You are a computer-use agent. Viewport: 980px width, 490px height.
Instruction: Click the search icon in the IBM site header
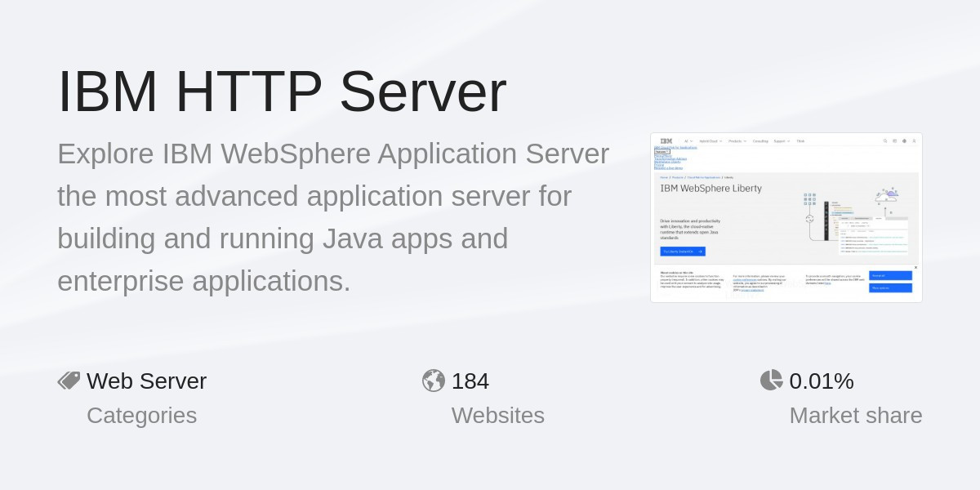885,141
